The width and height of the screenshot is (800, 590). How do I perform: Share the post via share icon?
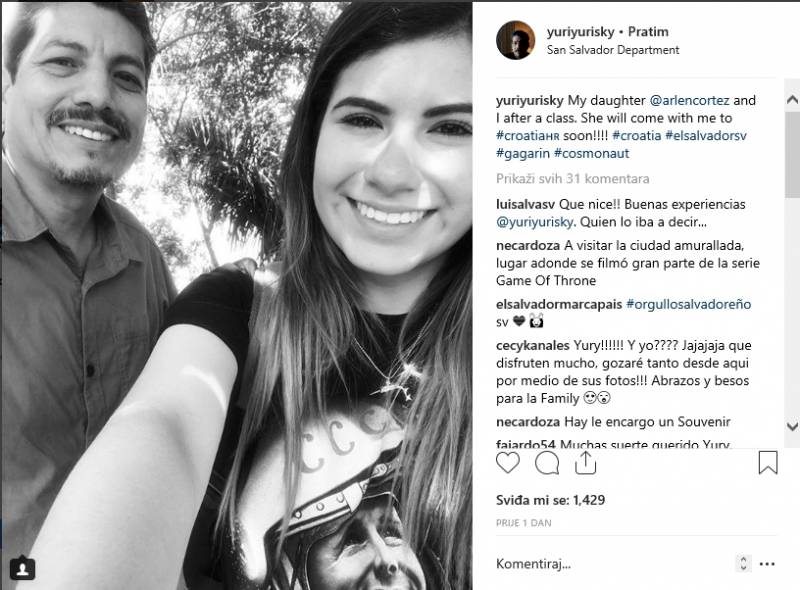(x=586, y=462)
